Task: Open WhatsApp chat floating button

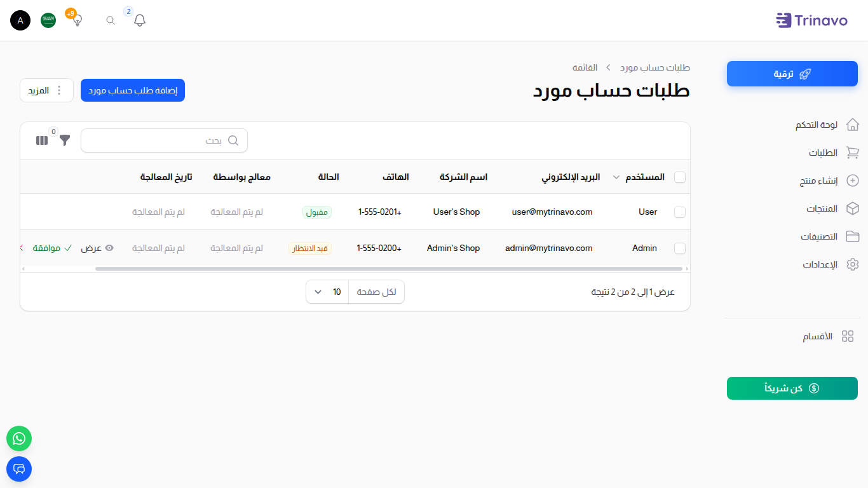Action: (x=19, y=438)
